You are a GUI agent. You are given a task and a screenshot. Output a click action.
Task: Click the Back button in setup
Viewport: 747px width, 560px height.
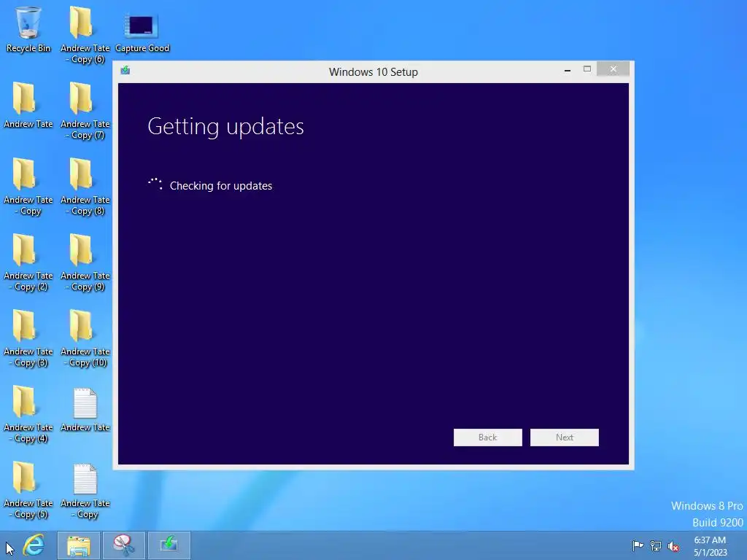[x=487, y=437]
